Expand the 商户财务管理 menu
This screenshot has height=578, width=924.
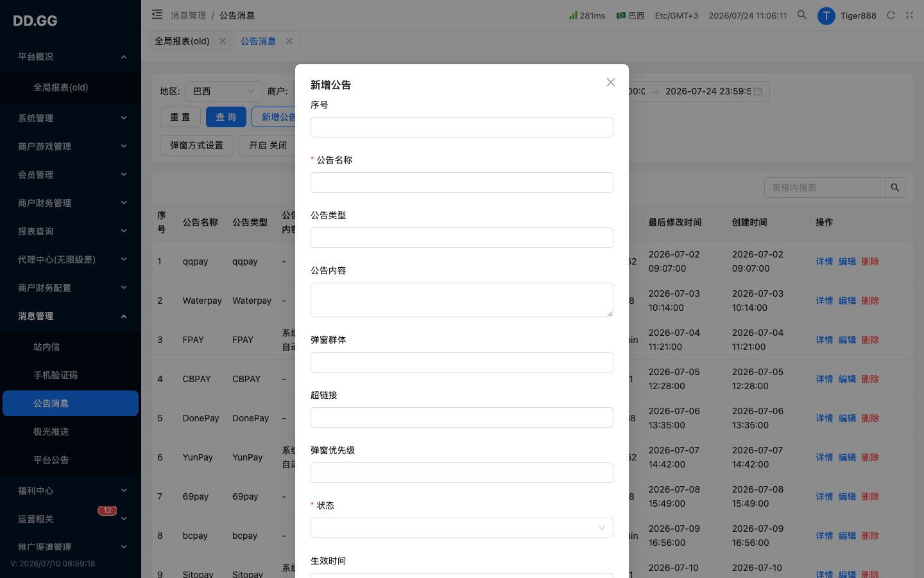[71, 203]
